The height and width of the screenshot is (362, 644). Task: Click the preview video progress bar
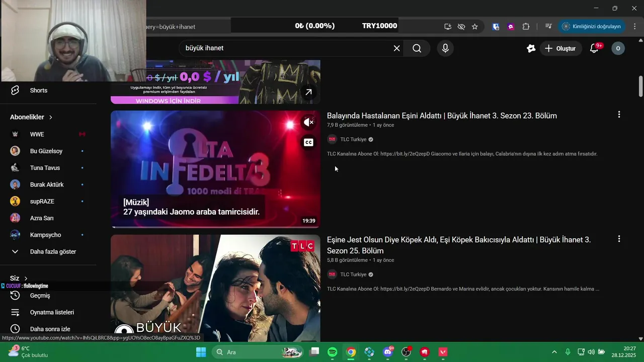215,227
